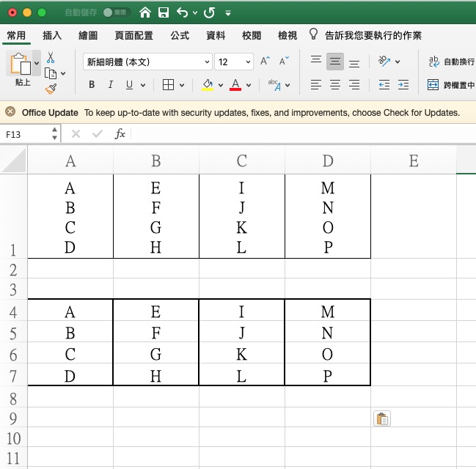
Task: Click the 自動換行 wrap text button
Action: tap(450, 62)
